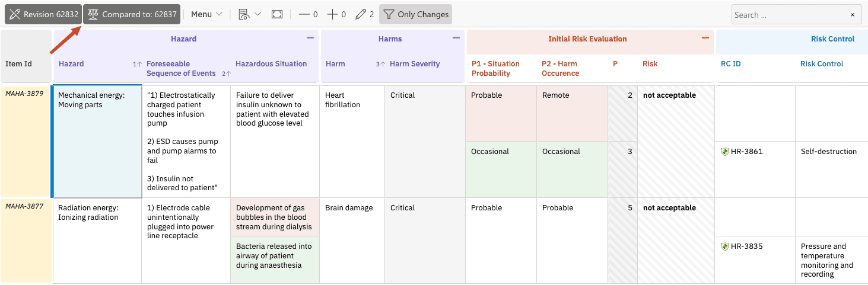Click the green Occasional P1 probability cell

501,169
